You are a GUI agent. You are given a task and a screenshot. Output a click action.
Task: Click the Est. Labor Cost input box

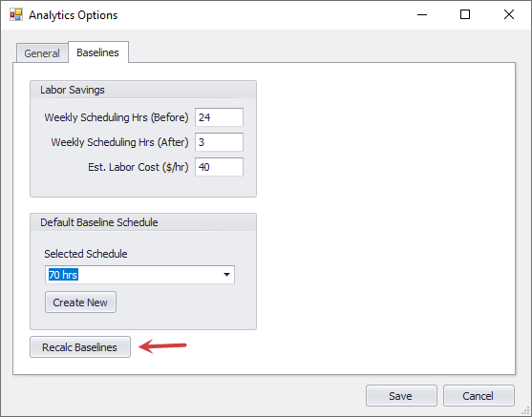[219, 167]
